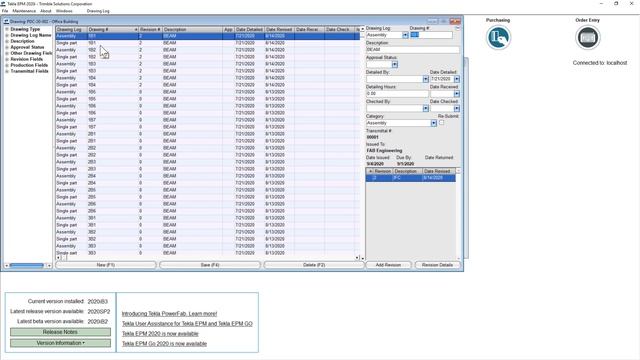
Task: Open the Tekla EPM Go 2020 is now available link
Action: pos(164,344)
